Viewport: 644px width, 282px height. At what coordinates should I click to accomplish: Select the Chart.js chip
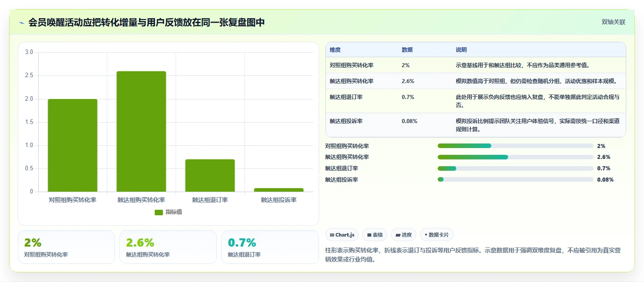tap(342, 235)
